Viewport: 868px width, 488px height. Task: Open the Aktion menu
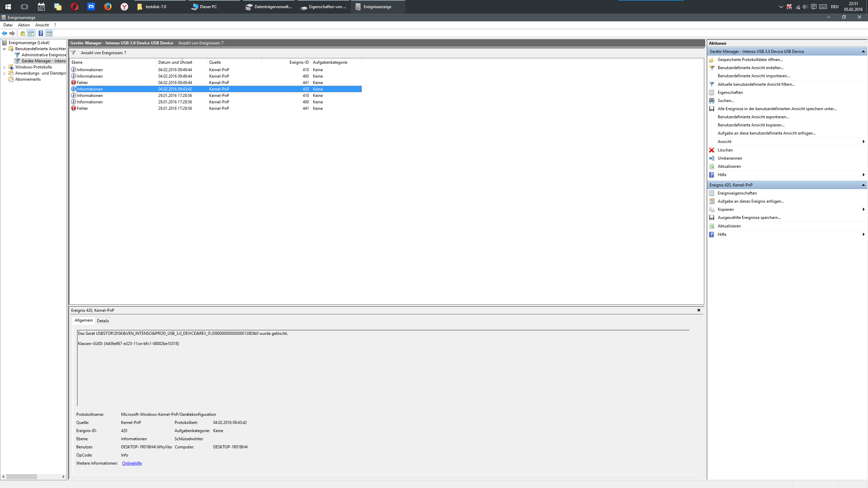click(x=24, y=25)
